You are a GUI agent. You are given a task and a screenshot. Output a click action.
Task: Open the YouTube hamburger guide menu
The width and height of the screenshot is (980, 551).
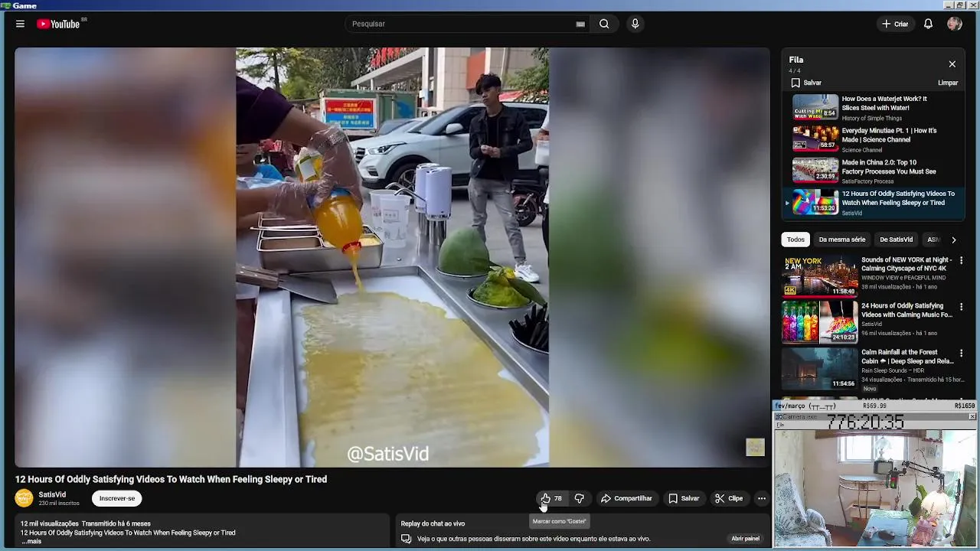pos(20,24)
